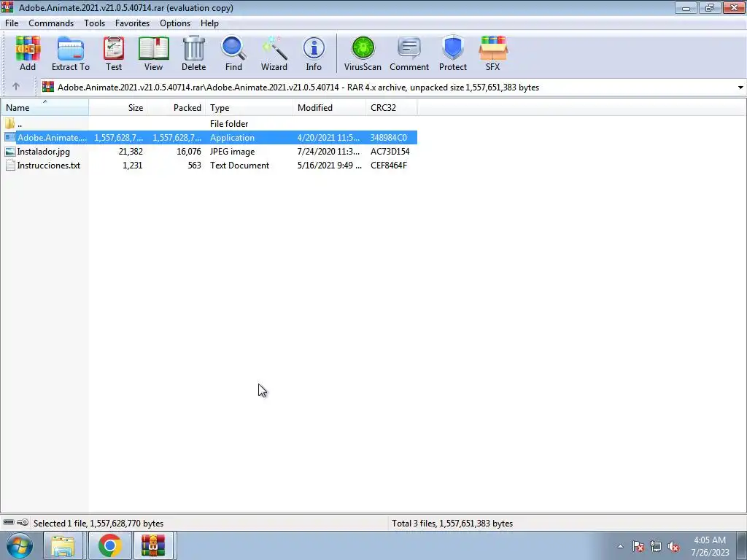
Task: Open the Tools menu
Action: click(x=94, y=23)
